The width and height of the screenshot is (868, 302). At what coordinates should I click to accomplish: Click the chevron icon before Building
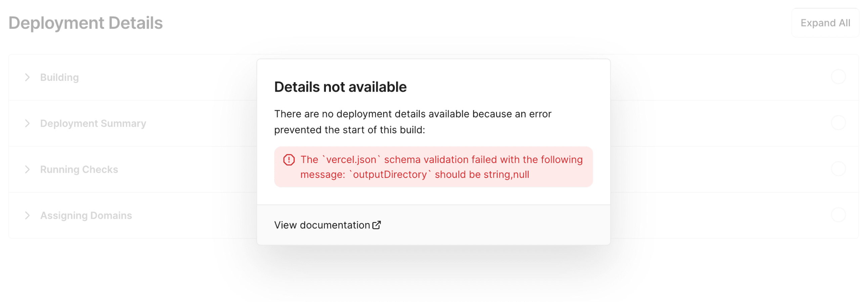click(x=28, y=77)
